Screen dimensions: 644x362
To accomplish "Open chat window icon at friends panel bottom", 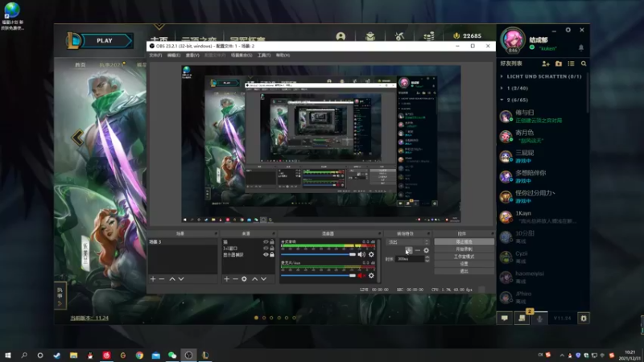I will [505, 318].
